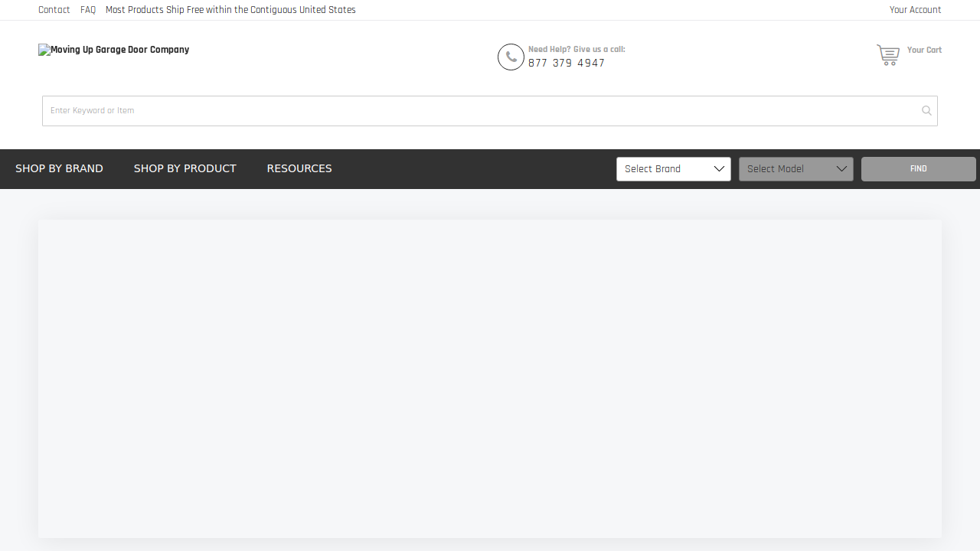980x551 pixels.
Task: Click the phone number 877 379 4947
Action: pos(567,64)
